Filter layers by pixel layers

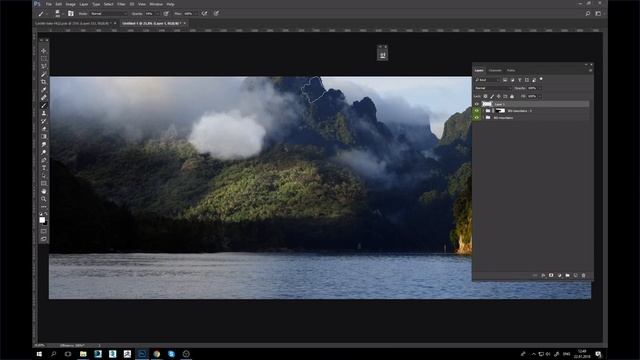point(505,80)
